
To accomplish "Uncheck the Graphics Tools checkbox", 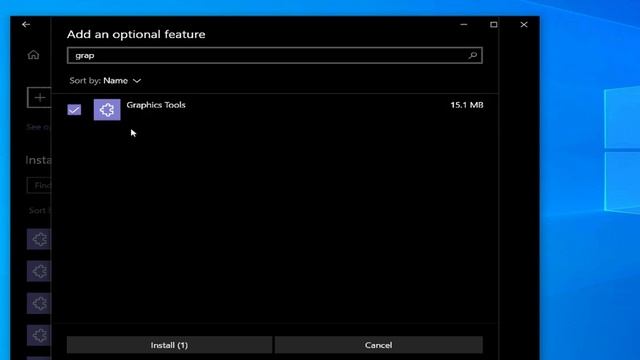I will [x=74, y=109].
